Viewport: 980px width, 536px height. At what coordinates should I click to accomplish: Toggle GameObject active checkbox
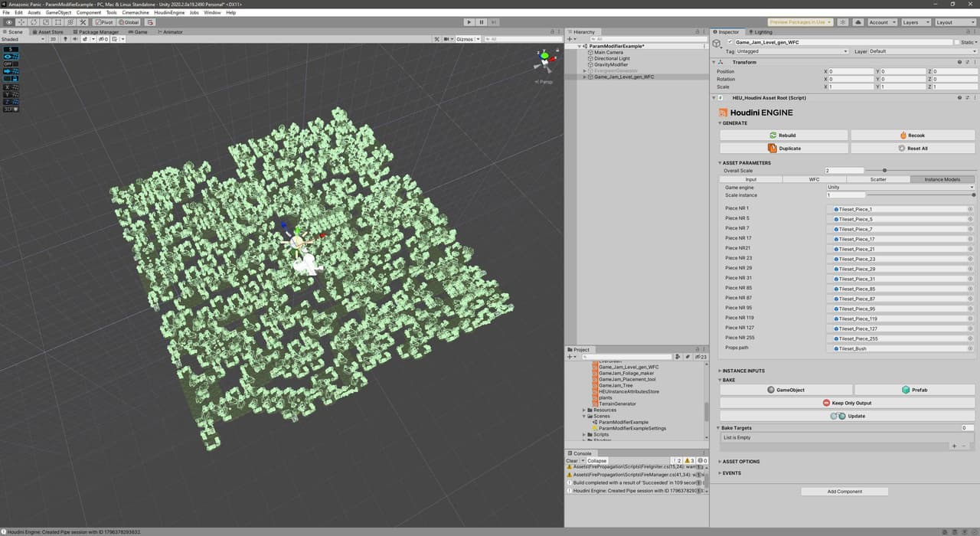tap(730, 42)
